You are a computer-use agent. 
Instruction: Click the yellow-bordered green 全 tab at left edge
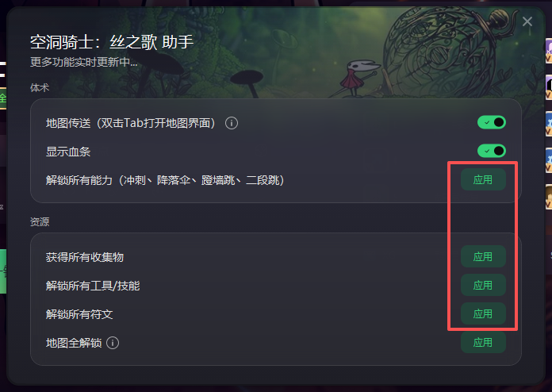[x=3, y=98]
